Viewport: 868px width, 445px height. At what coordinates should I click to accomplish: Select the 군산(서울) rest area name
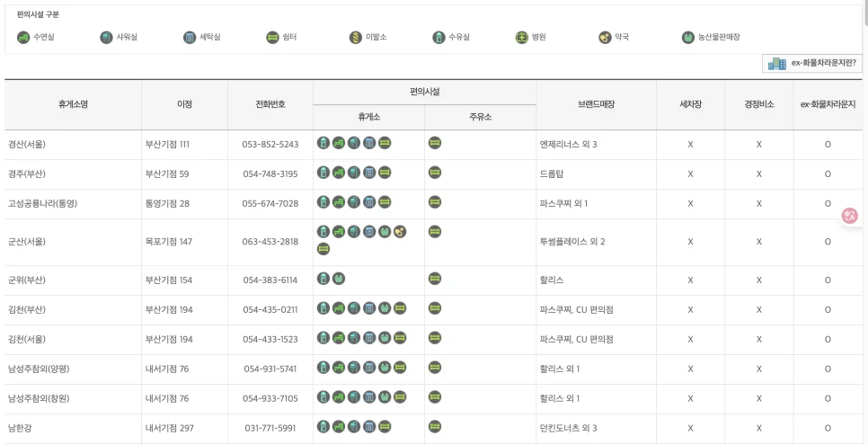[27, 242]
